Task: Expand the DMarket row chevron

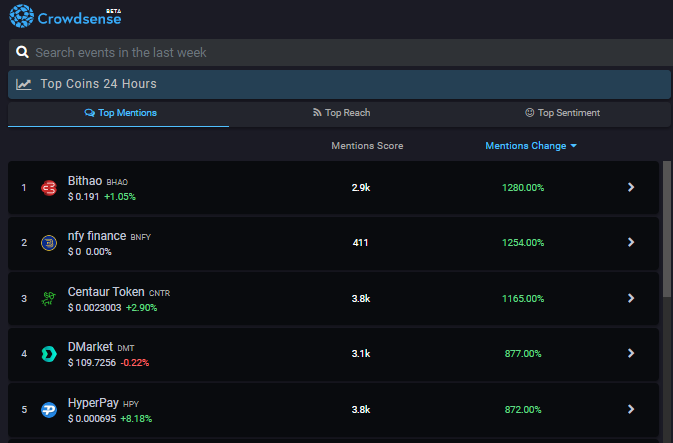Action: tap(631, 353)
